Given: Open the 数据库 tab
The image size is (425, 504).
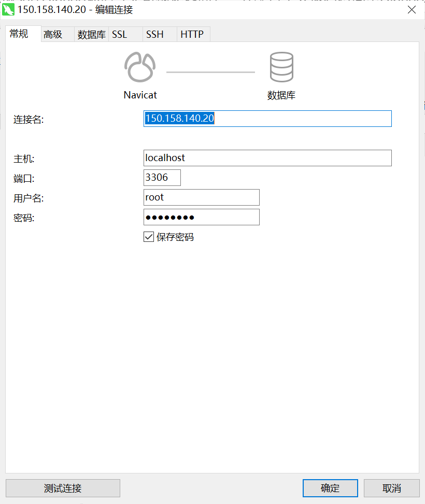Looking at the screenshot, I should [91, 34].
